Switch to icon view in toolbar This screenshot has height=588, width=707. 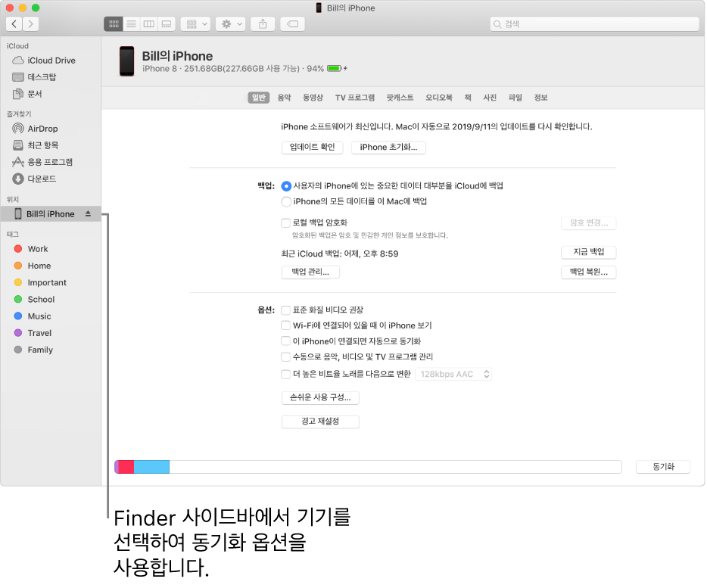coord(114,24)
